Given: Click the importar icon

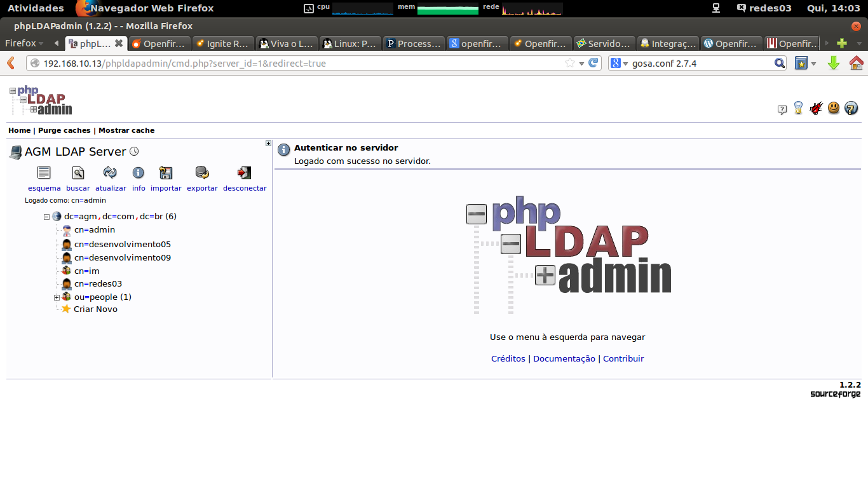Looking at the screenshot, I should 166,173.
